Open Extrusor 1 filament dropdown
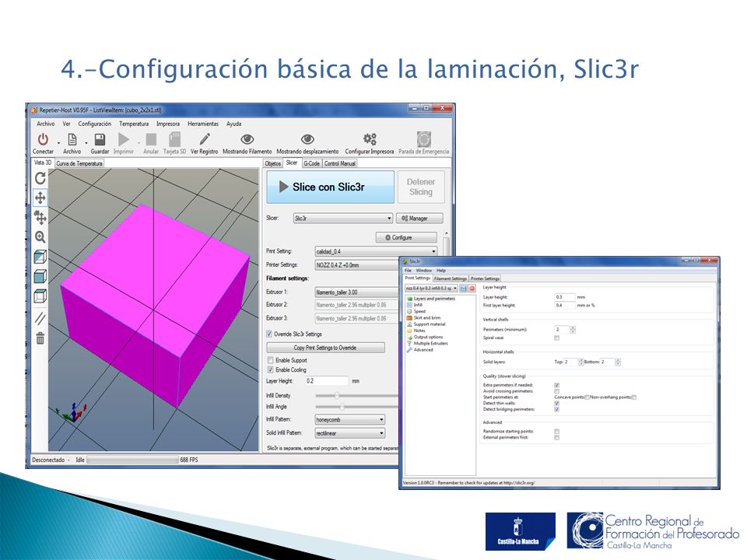 357,292
